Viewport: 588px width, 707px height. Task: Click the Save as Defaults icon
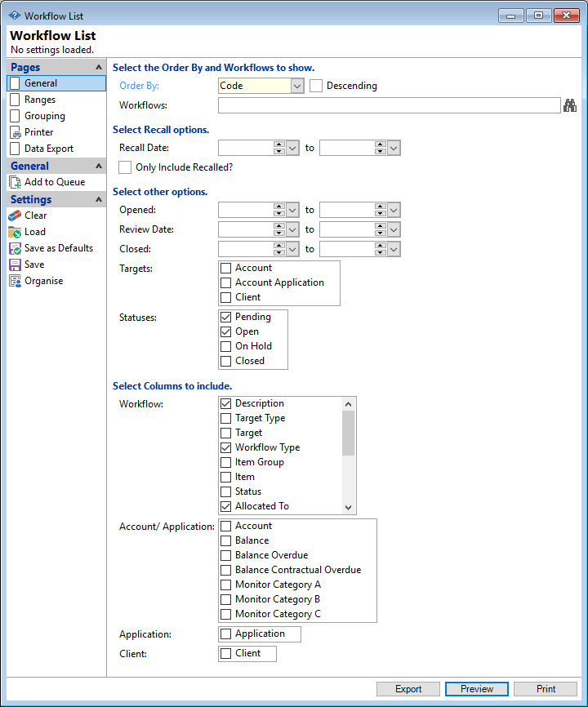click(15, 248)
